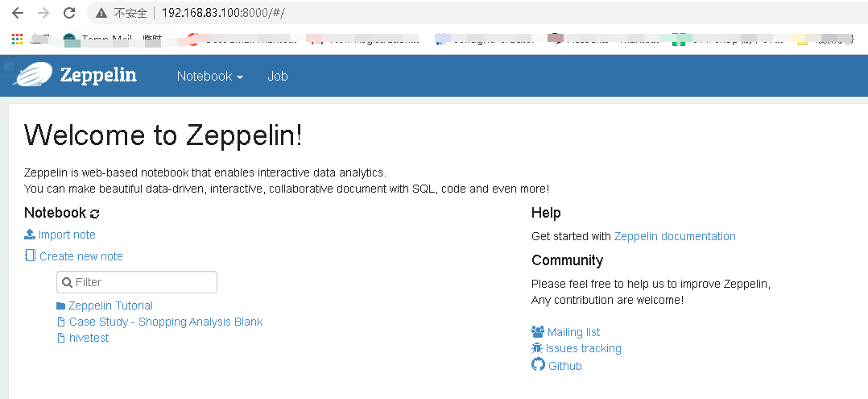This screenshot has width=868, height=399.
Task: Refresh the Notebook list via reload icon
Action: [95, 214]
